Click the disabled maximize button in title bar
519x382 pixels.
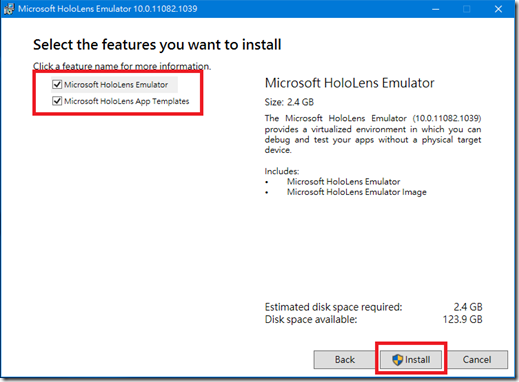[467, 9]
